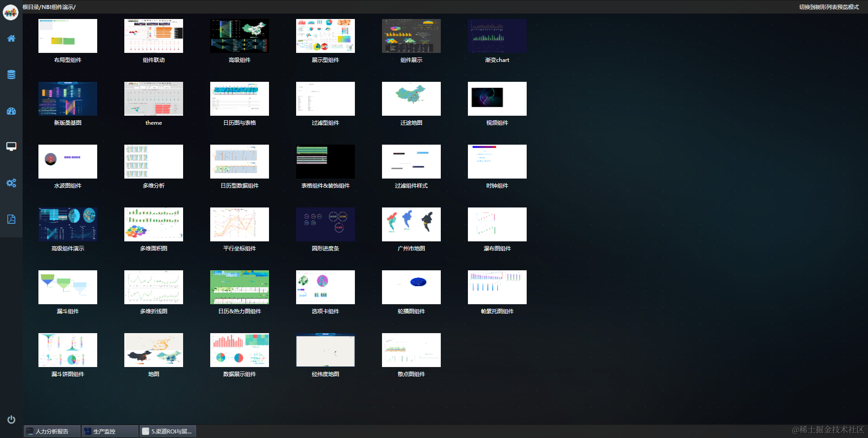Open the 表格组件&装饰组件 thumbnail
The image size is (868, 438).
tap(325, 161)
